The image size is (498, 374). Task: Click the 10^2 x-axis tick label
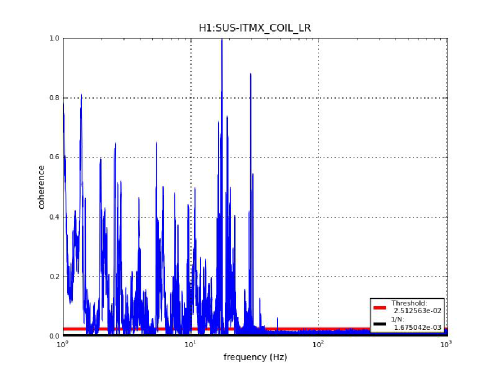(318, 344)
